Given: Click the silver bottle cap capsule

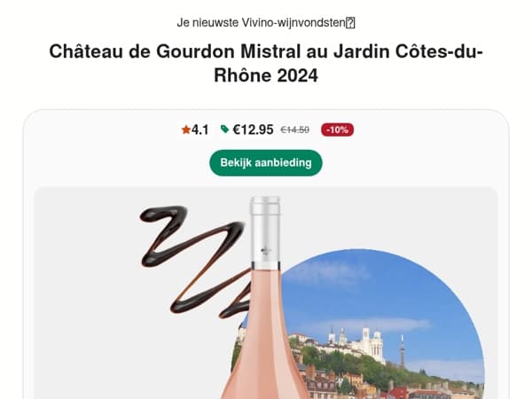Looking at the screenshot, I should pos(265,232).
